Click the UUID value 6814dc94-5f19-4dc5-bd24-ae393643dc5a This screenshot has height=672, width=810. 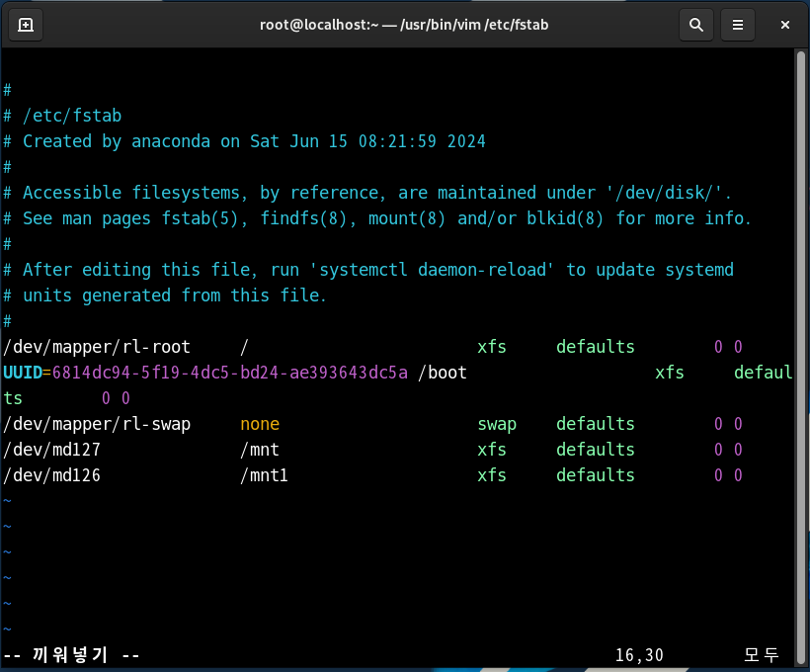(230, 373)
